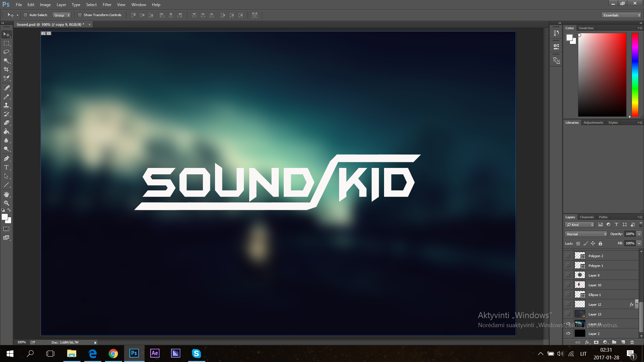Select the Eraser tool
644x362 pixels.
click(6, 123)
